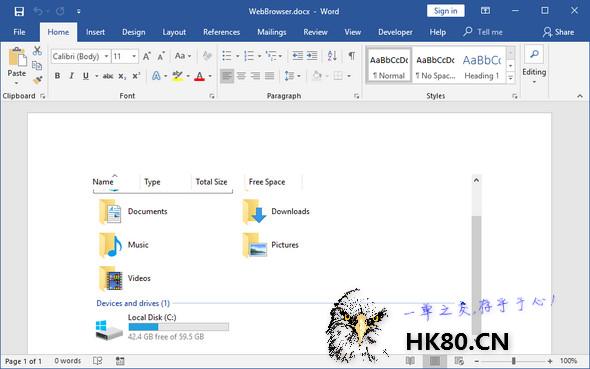Open the Numbering list dropdown arrow
Viewport: 590px width, 369px height.
click(x=259, y=56)
